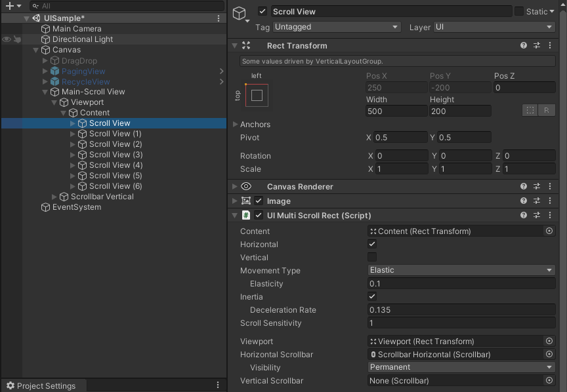Click the Elasticity field showing 0.1
The image size is (567, 392).
[461, 284]
